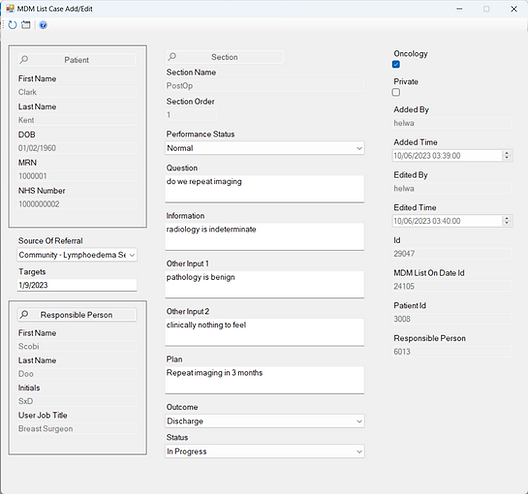Click the Edited Time spinner arrows
Screen dimensions: 528x494
[x=506, y=221]
